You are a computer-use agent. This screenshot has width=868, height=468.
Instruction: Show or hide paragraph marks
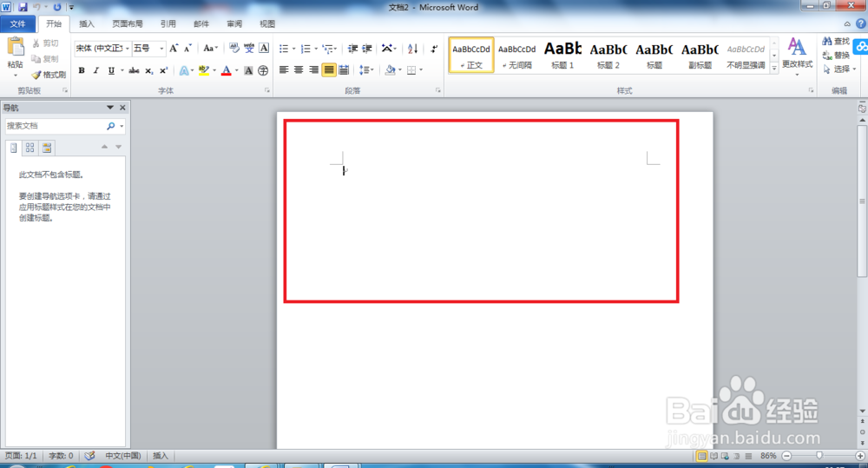pos(435,49)
